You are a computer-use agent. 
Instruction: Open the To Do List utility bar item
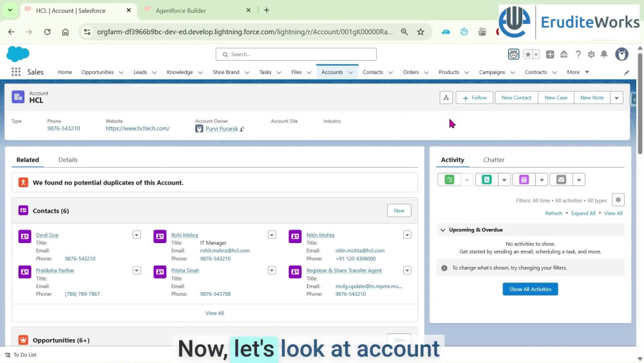coord(21,355)
